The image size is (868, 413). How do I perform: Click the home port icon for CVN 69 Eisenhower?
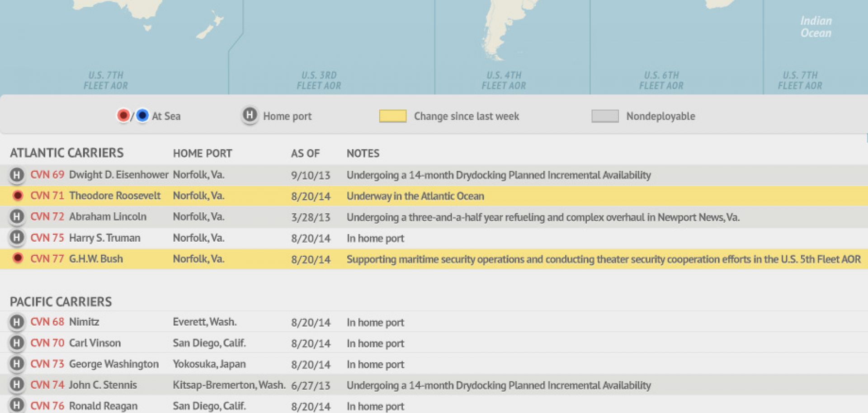coord(17,174)
